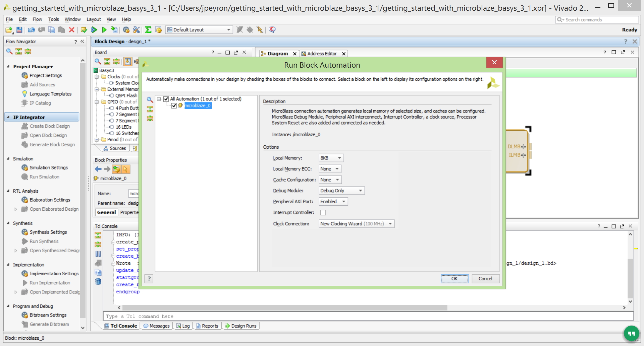The width and height of the screenshot is (644, 346).
Task: Toggle the All Automation checkbox
Action: pos(166,99)
